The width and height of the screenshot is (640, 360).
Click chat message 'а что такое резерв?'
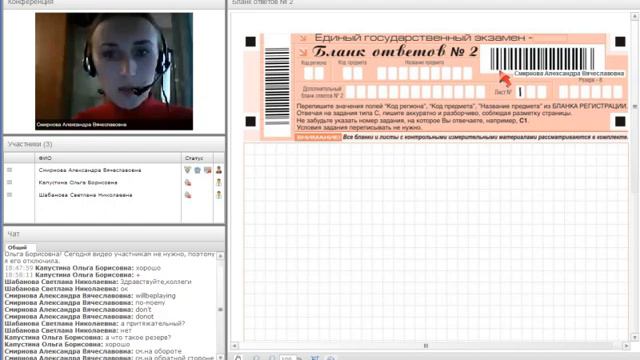[x=138, y=338]
